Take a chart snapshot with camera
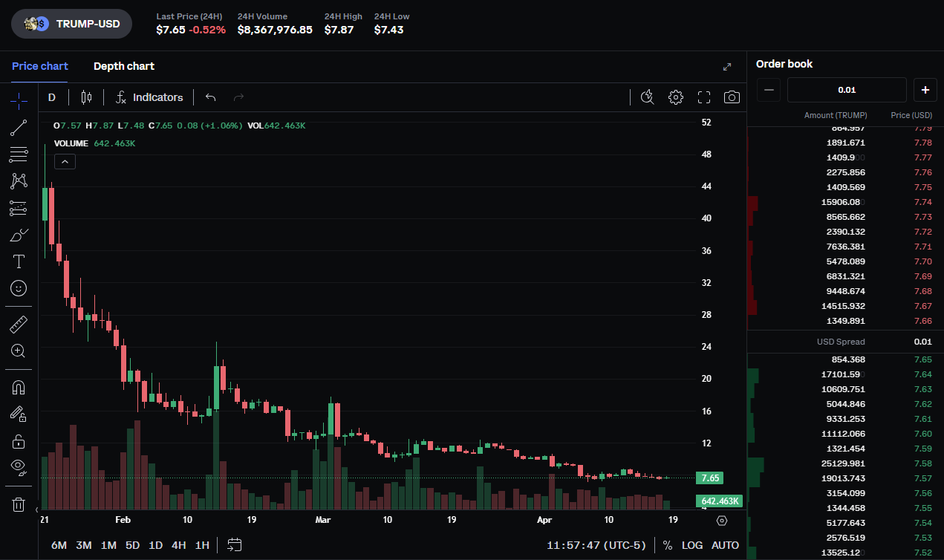Screen dimensions: 944x560 [732, 97]
